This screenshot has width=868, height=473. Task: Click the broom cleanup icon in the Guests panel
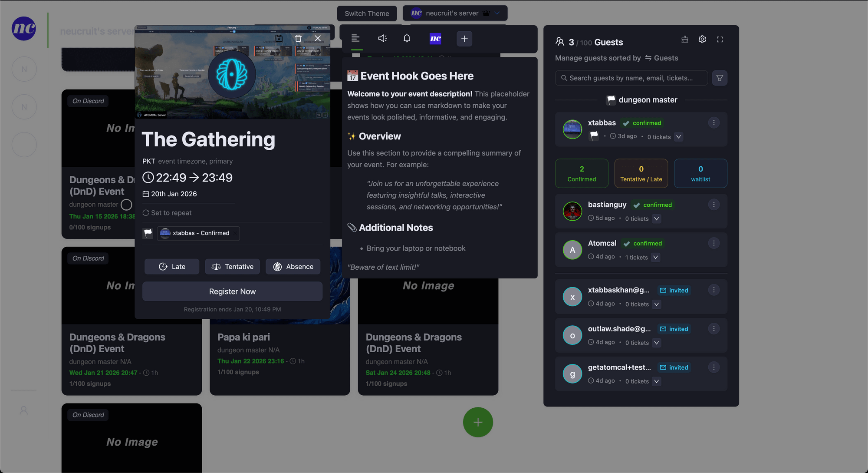(x=685, y=40)
